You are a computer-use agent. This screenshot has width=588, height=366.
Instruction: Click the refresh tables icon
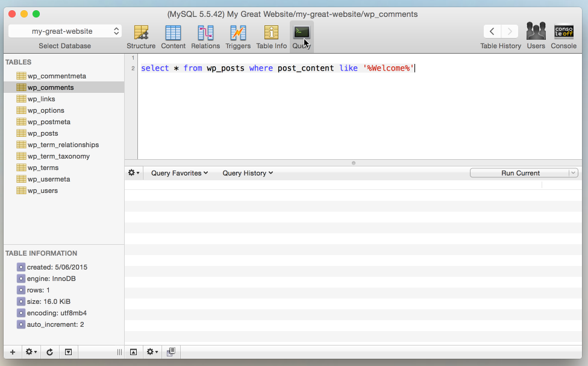click(50, 352)
